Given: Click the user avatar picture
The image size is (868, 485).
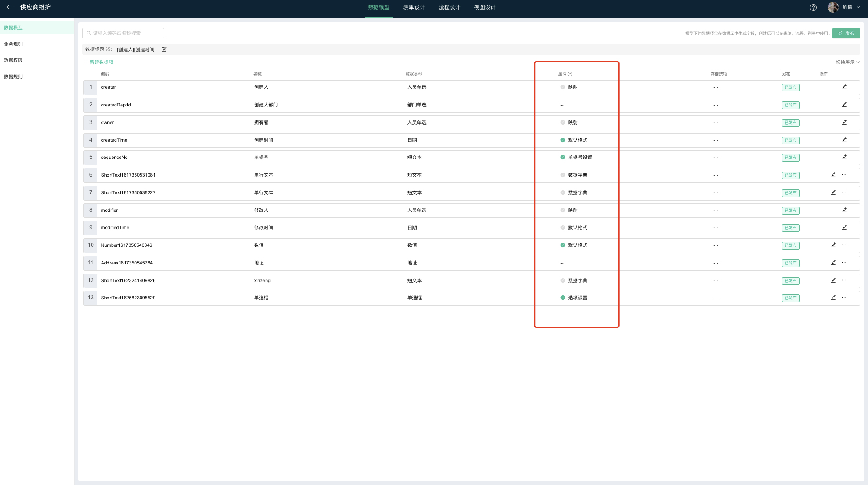Looking at the screenshot, I should coord(833,7).
